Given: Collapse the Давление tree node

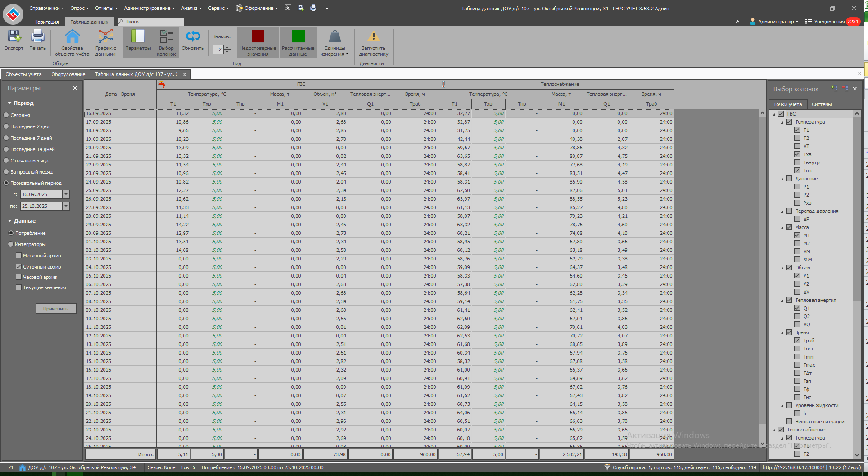Looking at the screenshot, I should pyautogui.click(x=782, y=179).
